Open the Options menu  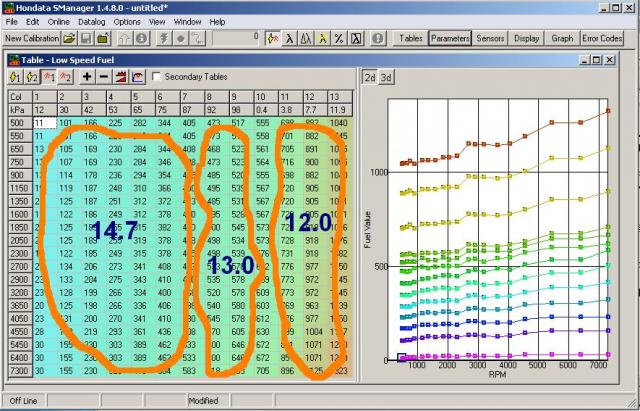127,21
